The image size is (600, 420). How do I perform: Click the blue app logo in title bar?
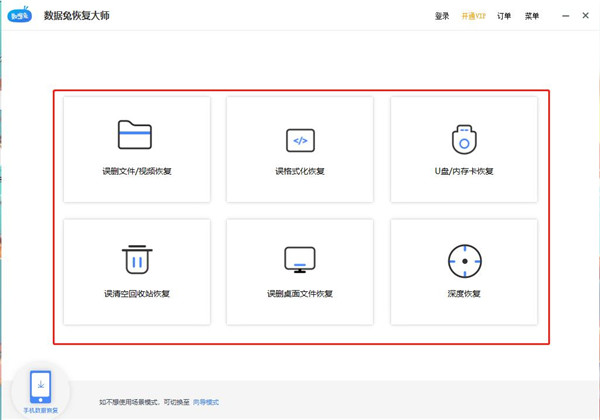tap(19, 16)
